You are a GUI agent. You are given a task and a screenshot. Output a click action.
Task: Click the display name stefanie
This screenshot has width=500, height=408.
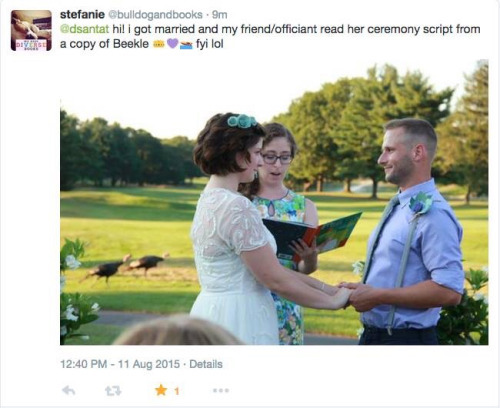pyautogui.click(x=82, y=15)
